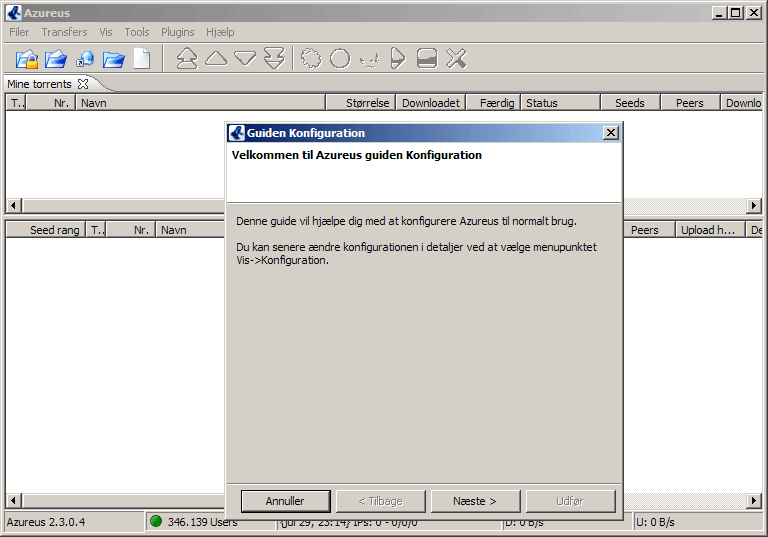Create new torrent blank page icon
Viewport: 768px width, 537px height.
[x=142, y=59]
